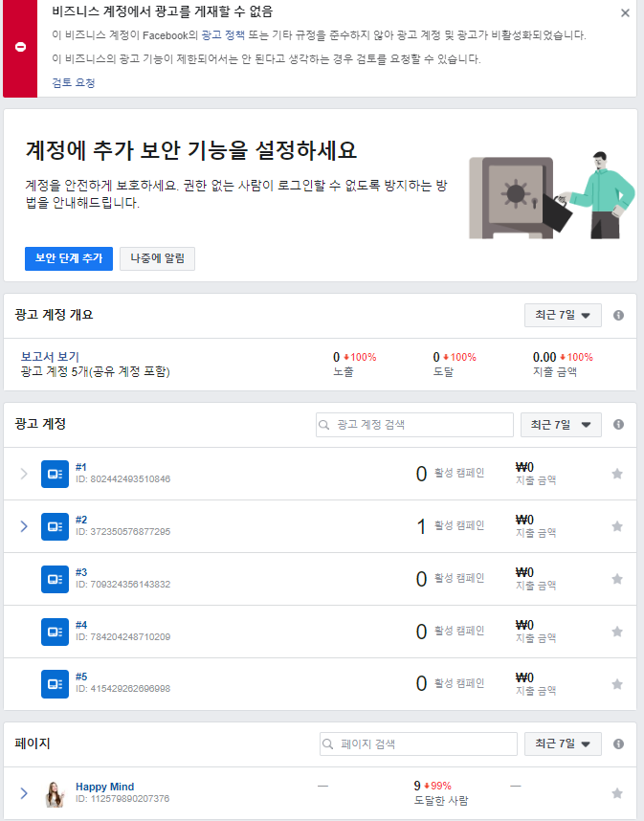Viewport: 644px width, 821px height.
Task: Click the ad account #3 icon
Action: coord(55,579)
